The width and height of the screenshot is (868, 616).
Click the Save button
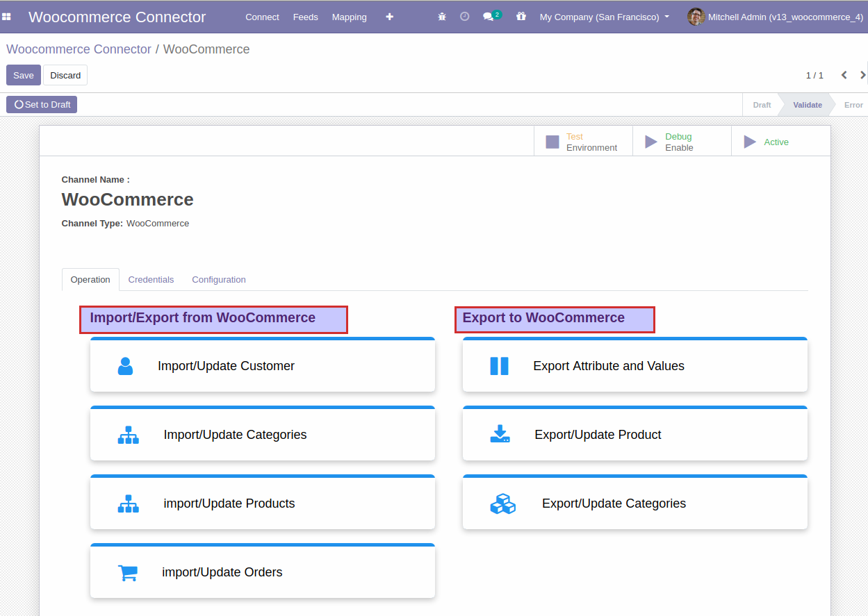click(24, 75)
